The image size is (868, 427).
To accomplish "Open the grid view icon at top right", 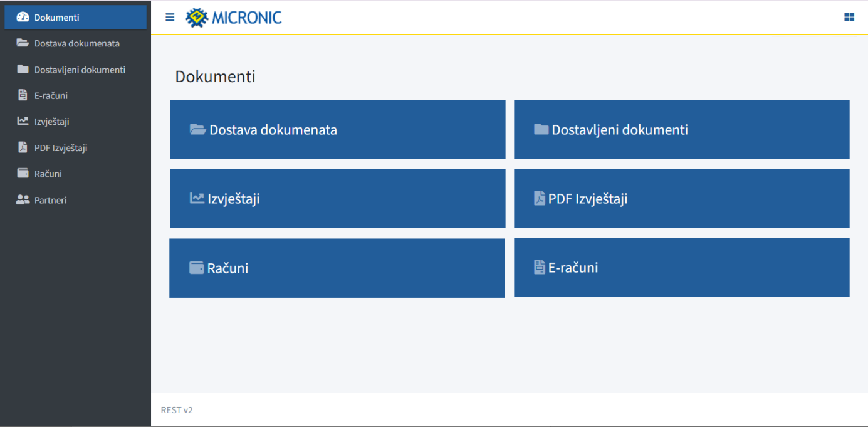I will pos(849,17).
